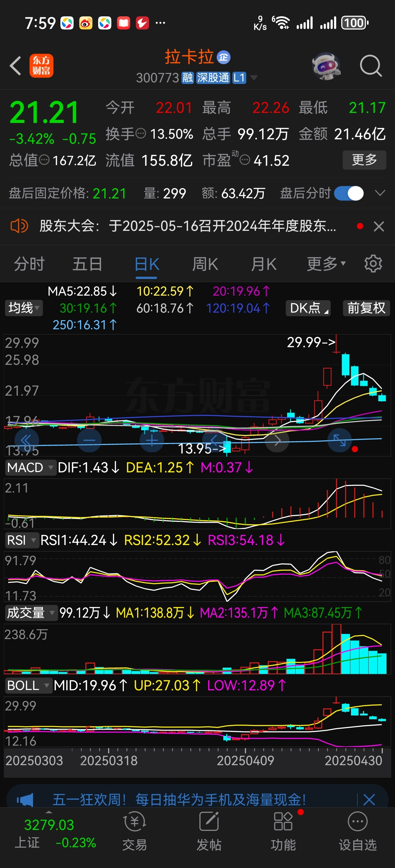
Task: Tap the 融 margin trading tag
Action: pyautogui.click(x=188, y=78)
